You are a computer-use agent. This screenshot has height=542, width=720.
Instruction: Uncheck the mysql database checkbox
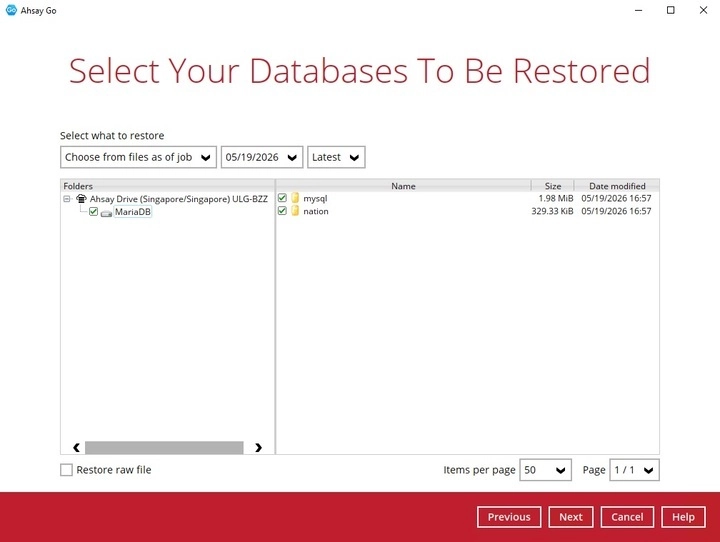(x=282, y=198)
